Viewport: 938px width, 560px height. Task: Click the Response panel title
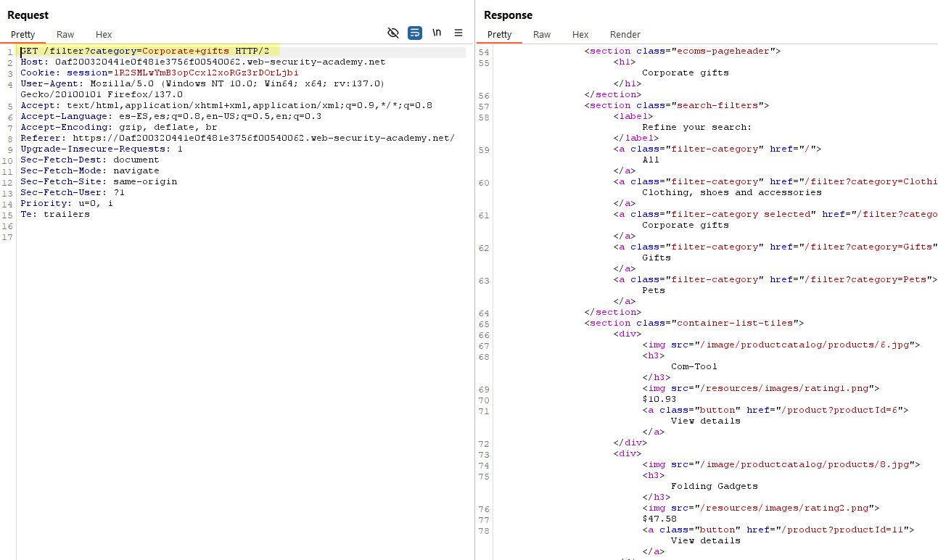click(x=509, y=15)
